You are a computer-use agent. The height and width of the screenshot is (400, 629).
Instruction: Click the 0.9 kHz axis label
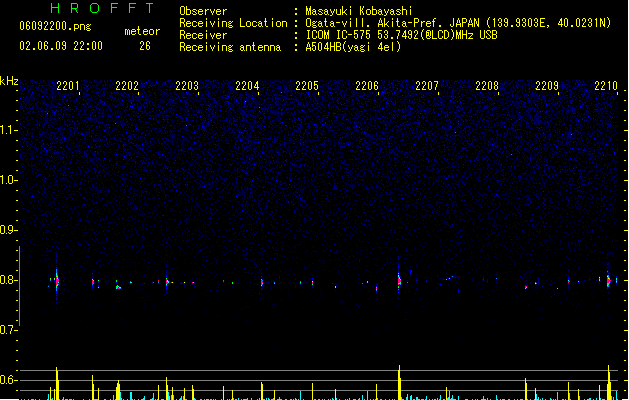pyautogui.click(x=8, y=230)
